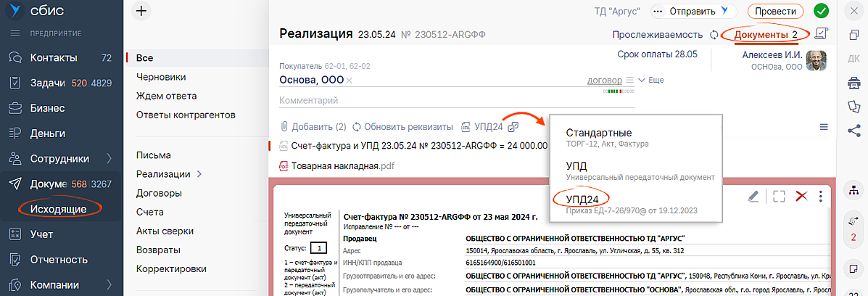Click the share icon in right sidebar
Screen dimensions: 868x296
pyautogui.click(x=853, y=130)
